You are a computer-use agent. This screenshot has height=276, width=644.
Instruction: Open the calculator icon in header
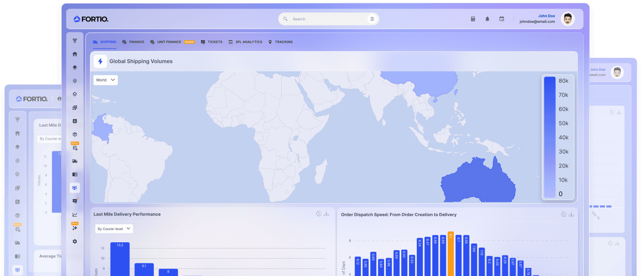click(473, 19)
